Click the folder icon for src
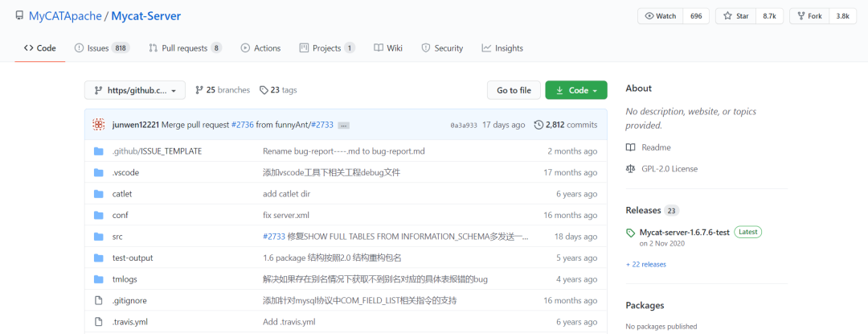This screenshot has width=868, height=334. (x=99, y=237)
